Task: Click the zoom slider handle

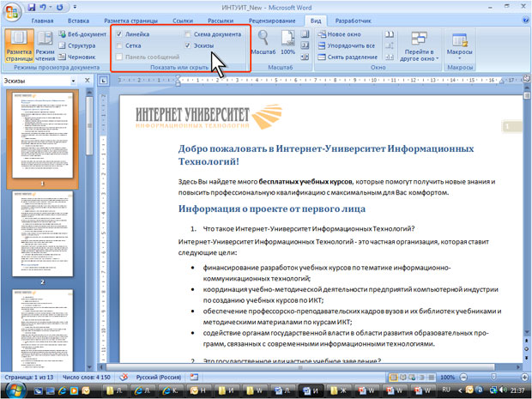Action: (x=493, y=378)
